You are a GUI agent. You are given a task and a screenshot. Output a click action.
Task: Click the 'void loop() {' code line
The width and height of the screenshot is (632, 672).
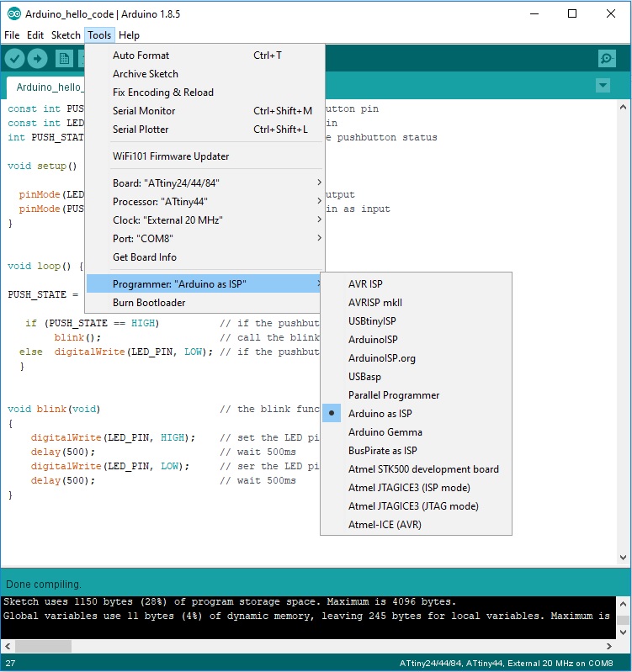(x=45, y=266)
